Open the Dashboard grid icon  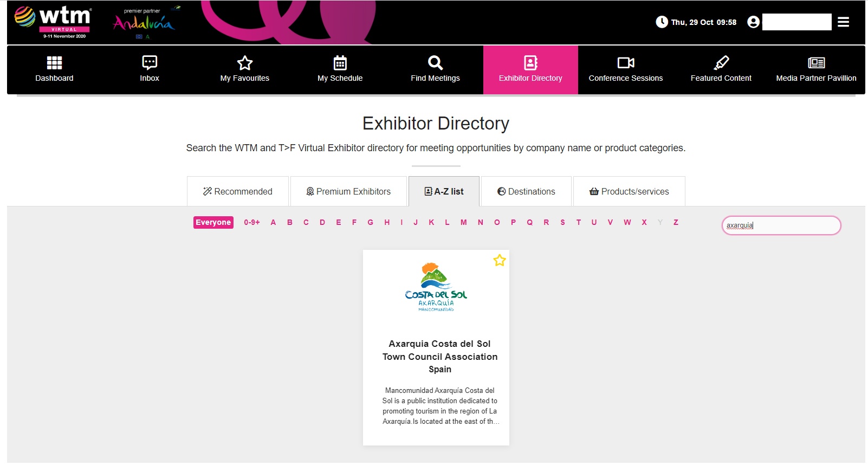54,63
